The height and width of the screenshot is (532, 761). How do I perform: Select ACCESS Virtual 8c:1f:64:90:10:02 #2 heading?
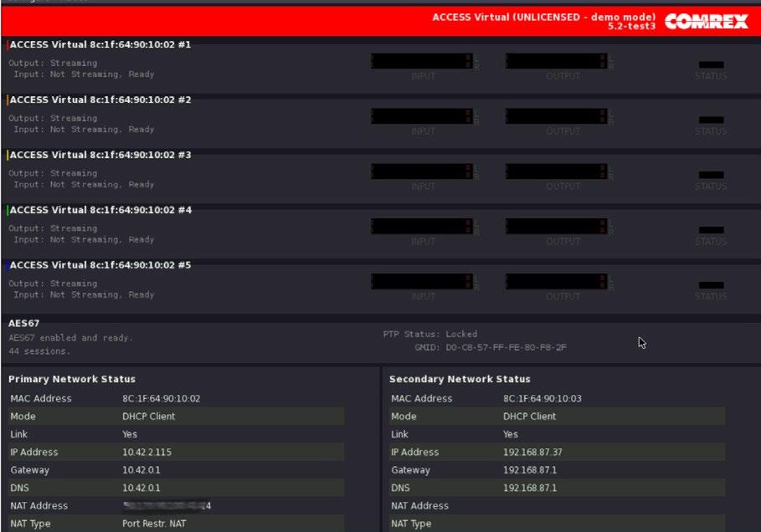100,100
